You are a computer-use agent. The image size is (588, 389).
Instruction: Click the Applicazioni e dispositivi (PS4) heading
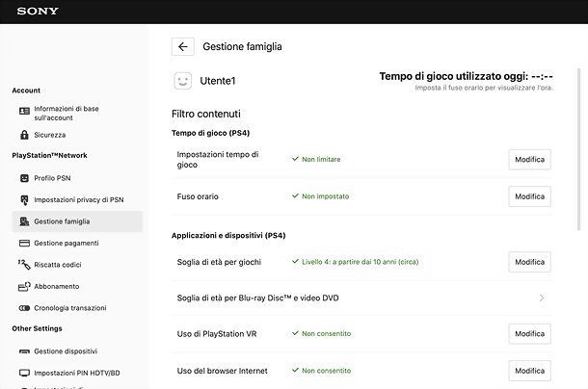[x=228, y=235]
